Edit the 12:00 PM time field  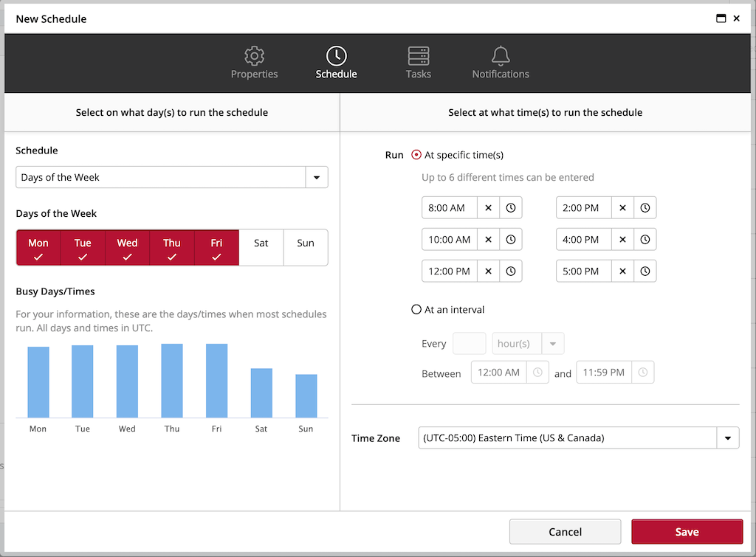(x=450, y=271)
